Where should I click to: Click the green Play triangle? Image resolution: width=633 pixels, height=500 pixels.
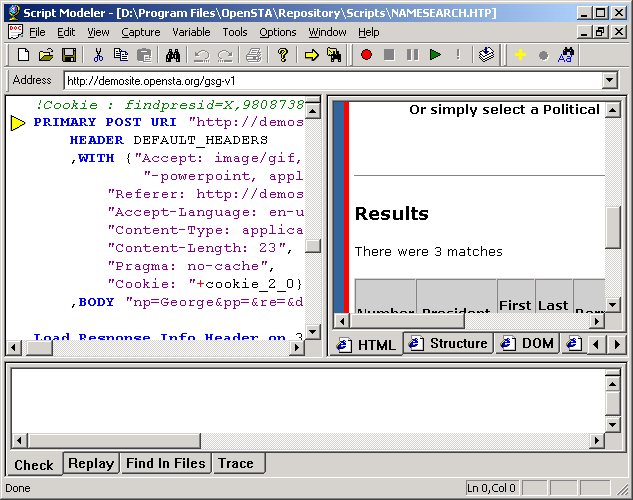435,54
